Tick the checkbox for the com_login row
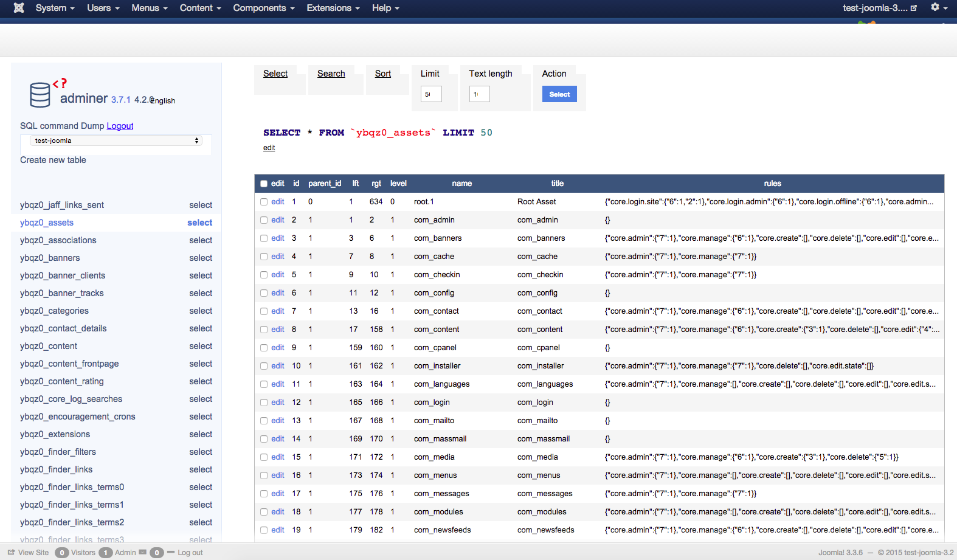The height and width of the screenshot is (560, 957). pos(264,403)
